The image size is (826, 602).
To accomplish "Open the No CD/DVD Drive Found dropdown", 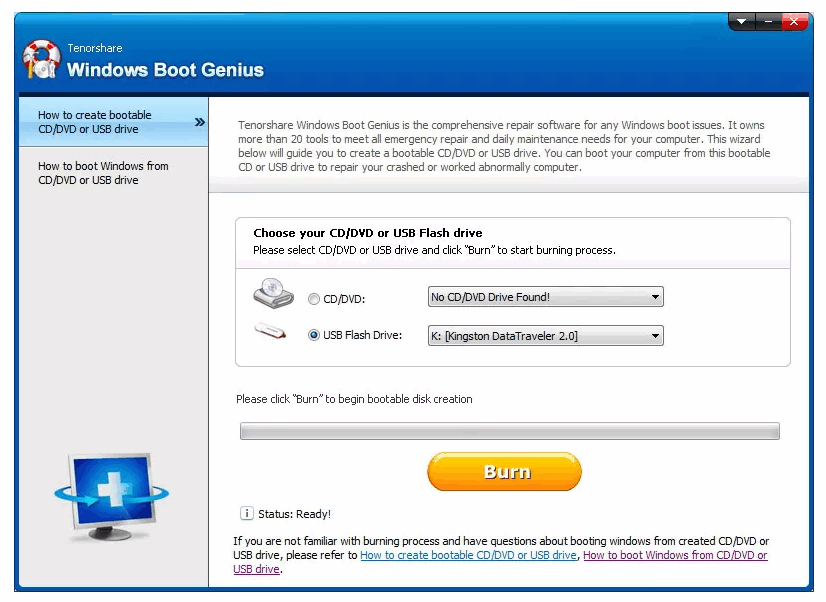I will click(x=545, y=297).
